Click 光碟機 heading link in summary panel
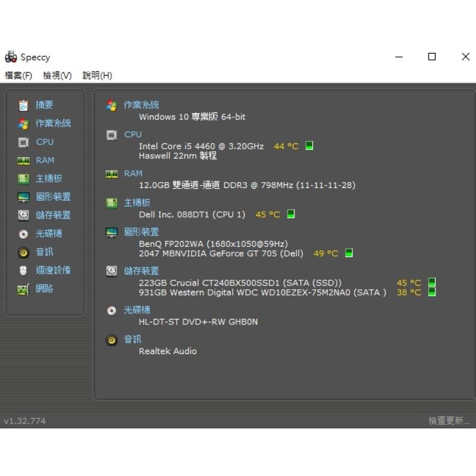 pyautogui.click(x=137, y=310)
